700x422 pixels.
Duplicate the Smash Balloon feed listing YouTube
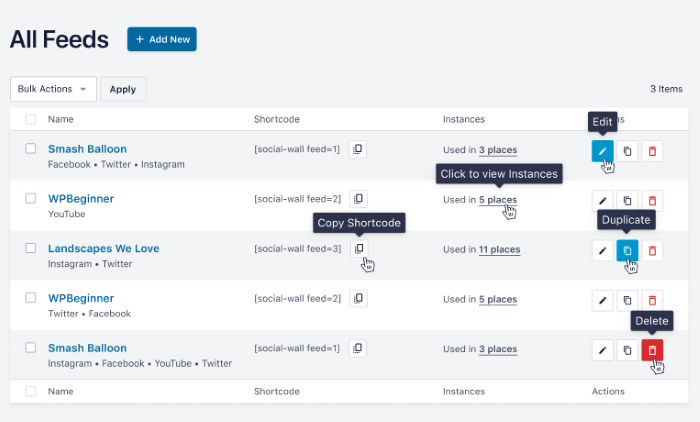[627, 350]
